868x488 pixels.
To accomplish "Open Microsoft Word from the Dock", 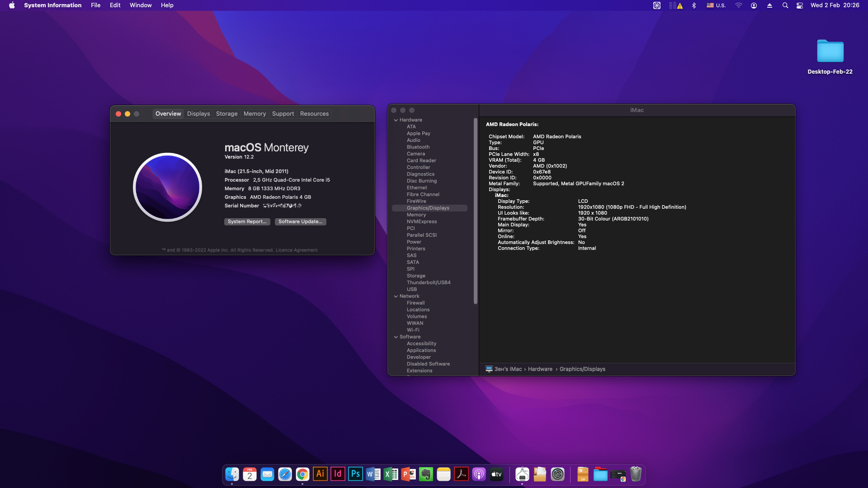I will coord(373,474).
